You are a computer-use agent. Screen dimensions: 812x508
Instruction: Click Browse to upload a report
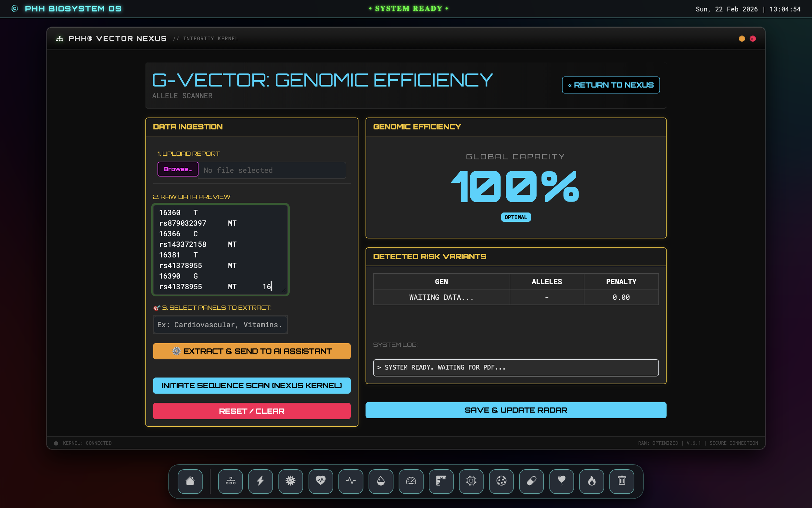pos(178,169)
